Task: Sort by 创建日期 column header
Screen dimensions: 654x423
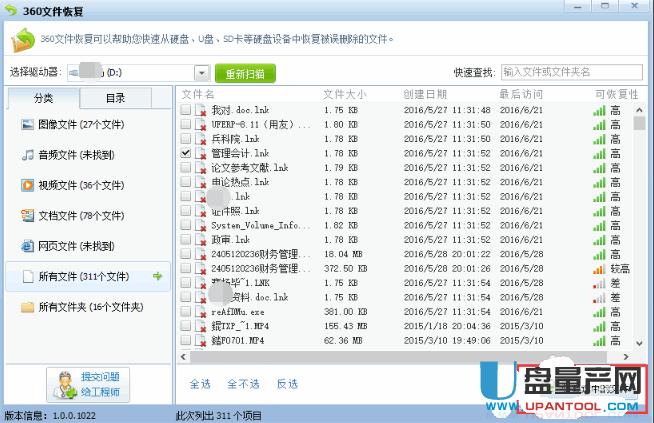Action: point(424,94)
